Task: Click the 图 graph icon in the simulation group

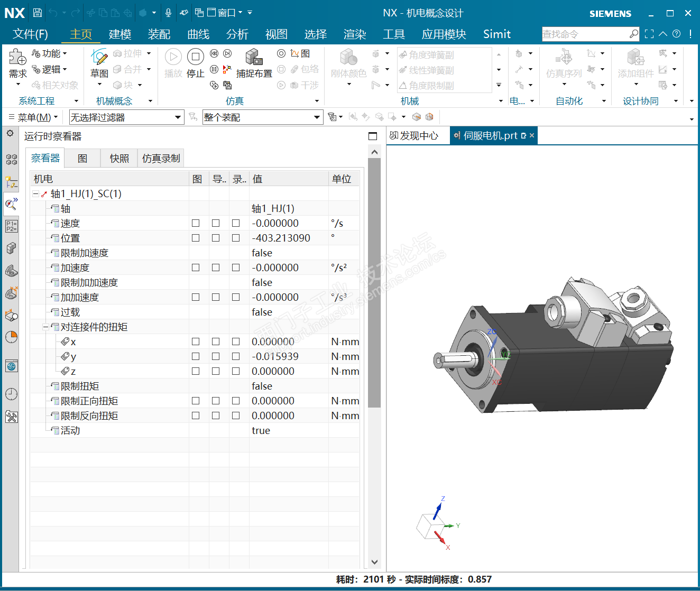Action: pyautogui.click(x=300, y=53)
